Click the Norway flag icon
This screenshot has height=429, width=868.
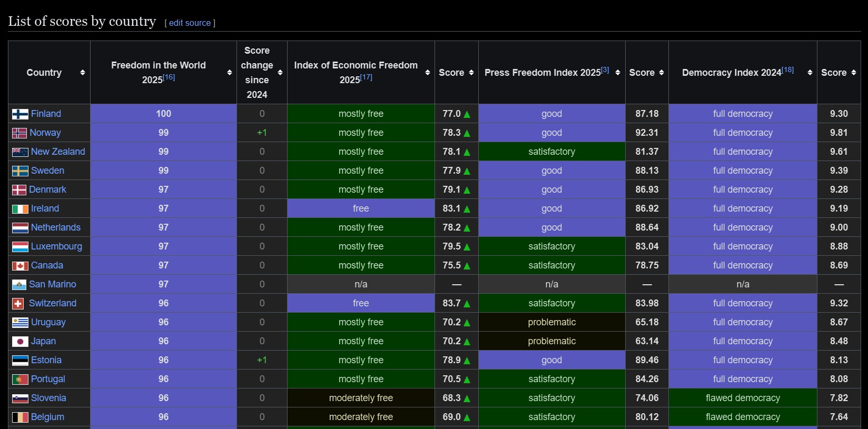(x=19, y=133)
